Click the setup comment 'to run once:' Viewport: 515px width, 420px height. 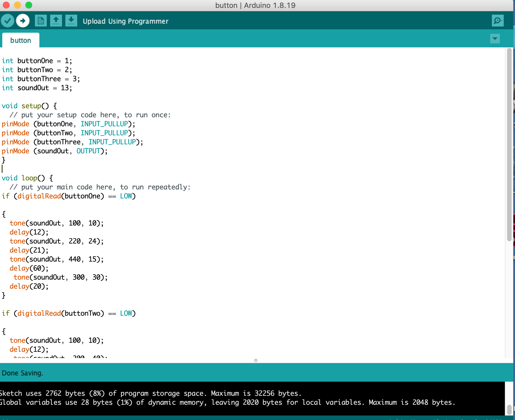147,115
